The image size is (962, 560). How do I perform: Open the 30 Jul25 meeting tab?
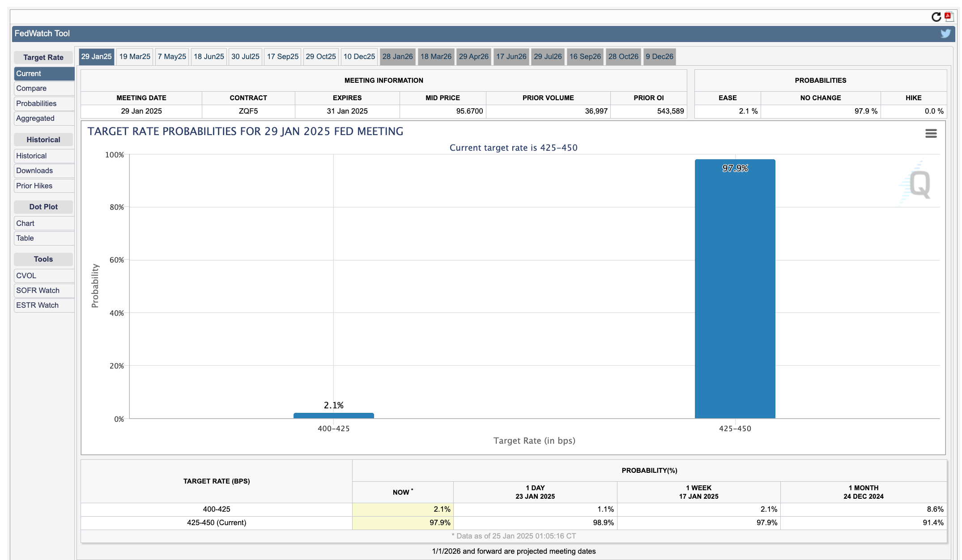point(245,57)
